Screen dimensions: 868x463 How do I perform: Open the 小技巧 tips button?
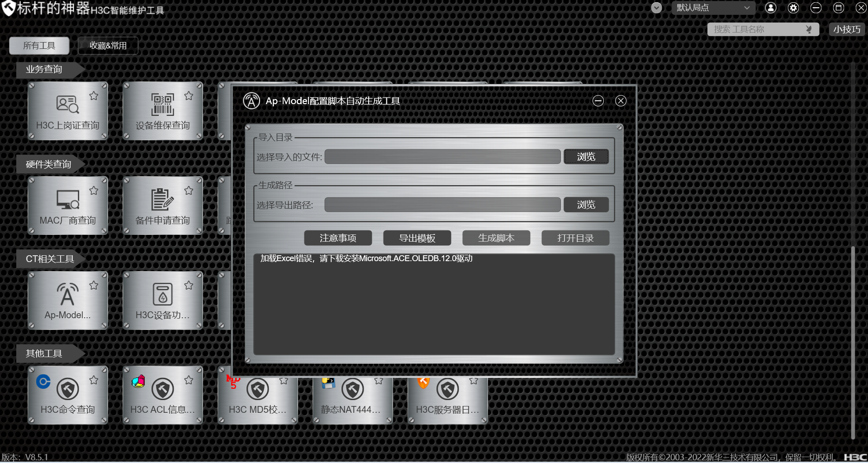coord(847,29)
